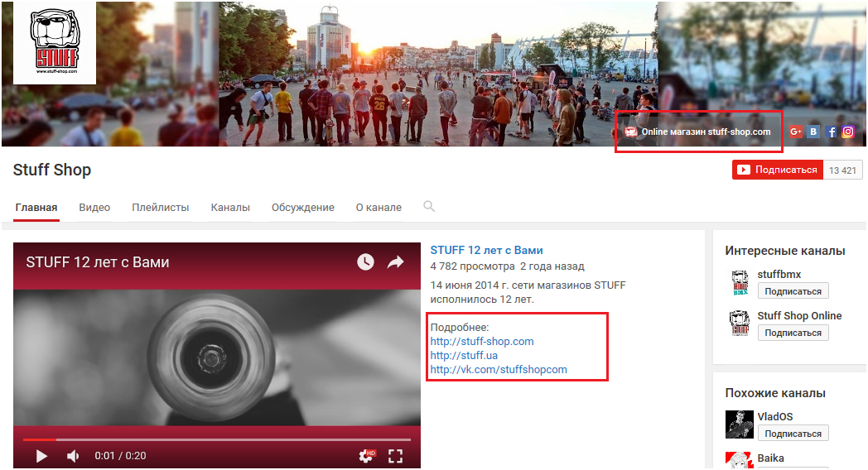868x470 pixels.
Task: Switch to the Главная tab
Action: (x=36, y=208)
